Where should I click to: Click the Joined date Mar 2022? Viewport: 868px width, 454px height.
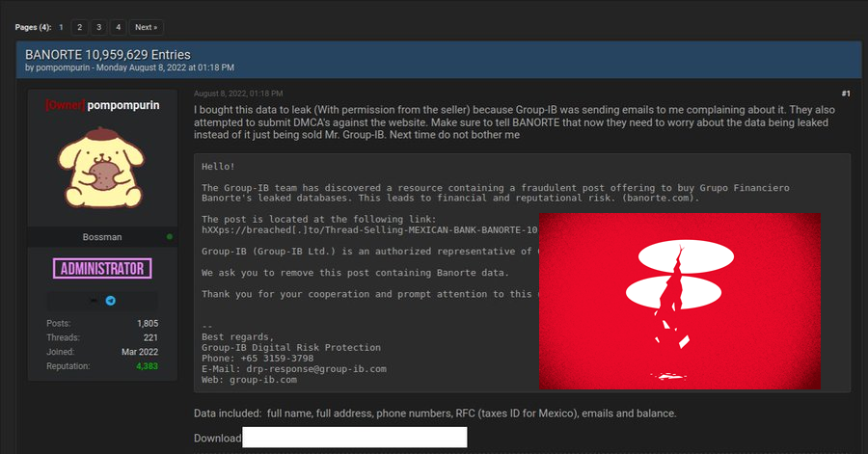tap(140, 352)
